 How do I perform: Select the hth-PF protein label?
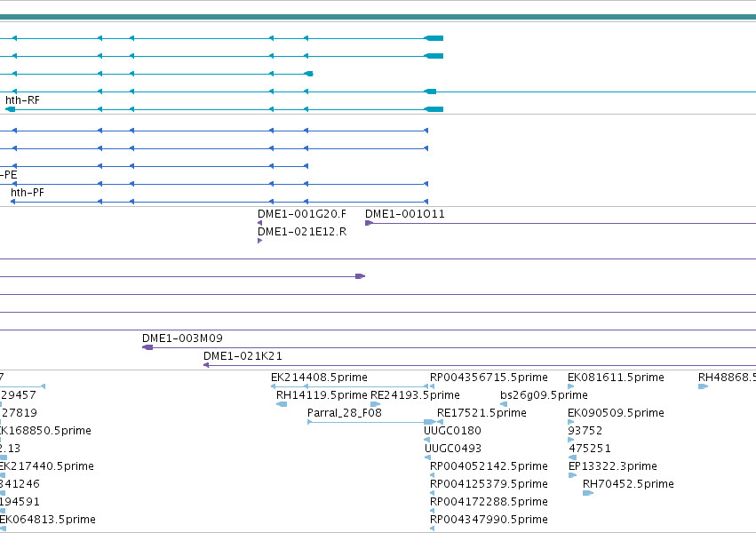28,193
